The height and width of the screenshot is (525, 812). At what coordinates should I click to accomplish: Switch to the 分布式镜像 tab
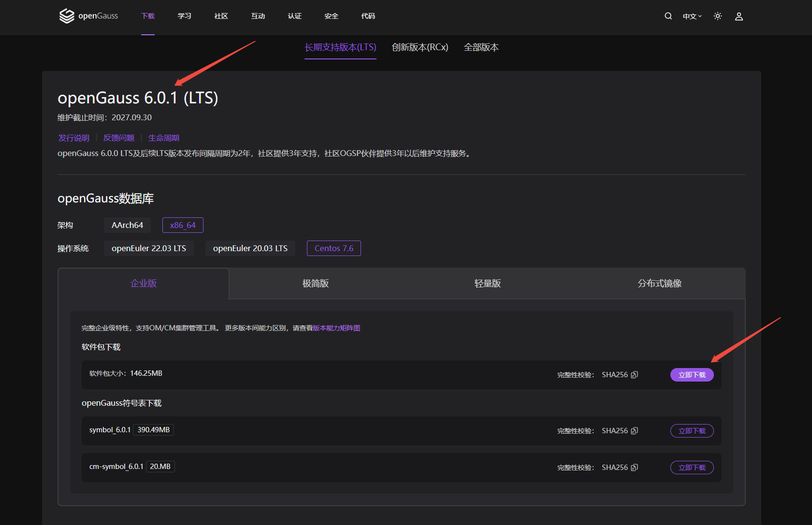[x=659, y=283]
